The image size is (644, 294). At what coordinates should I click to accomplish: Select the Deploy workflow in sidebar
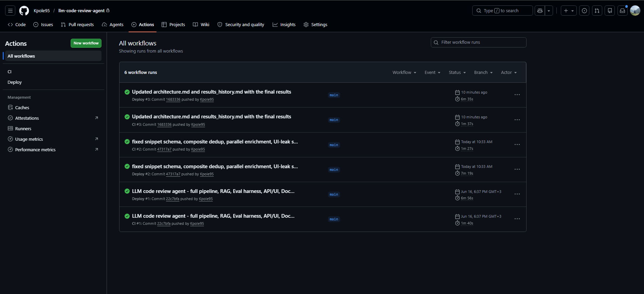click(53, 82)
